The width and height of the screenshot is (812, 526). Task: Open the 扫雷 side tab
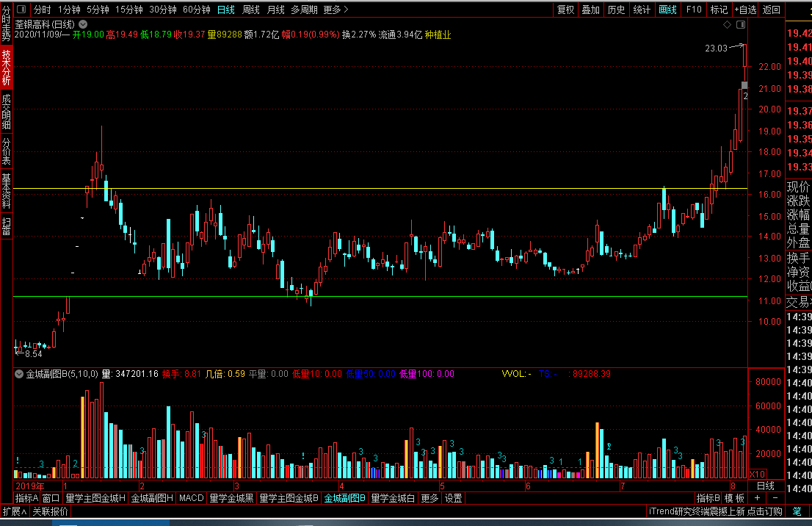tap(6, 226)
